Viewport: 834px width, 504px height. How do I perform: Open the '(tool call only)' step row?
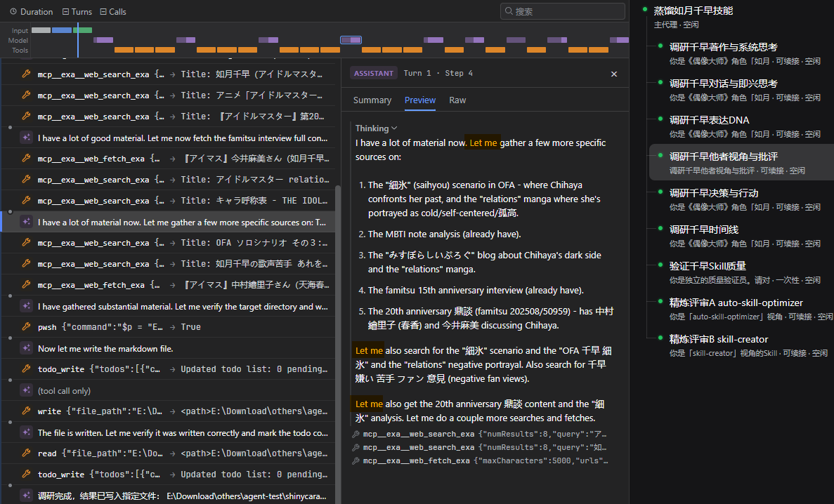pos(168,390)
